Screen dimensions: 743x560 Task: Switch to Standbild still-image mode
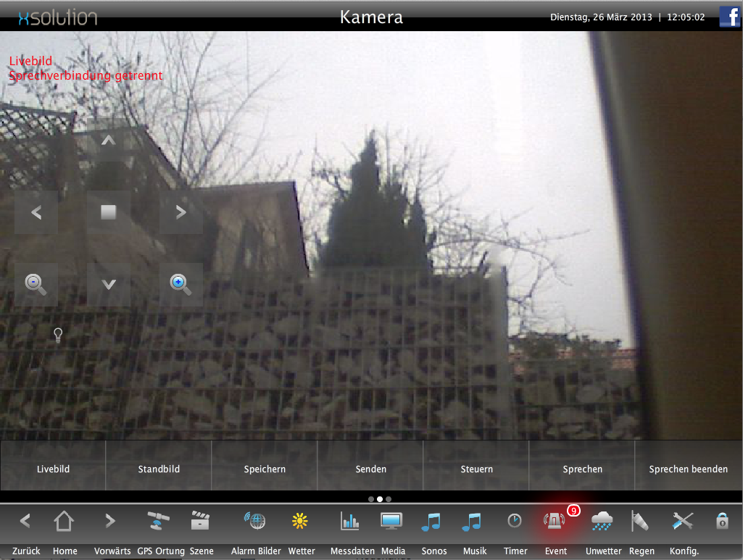click(159, 469)
